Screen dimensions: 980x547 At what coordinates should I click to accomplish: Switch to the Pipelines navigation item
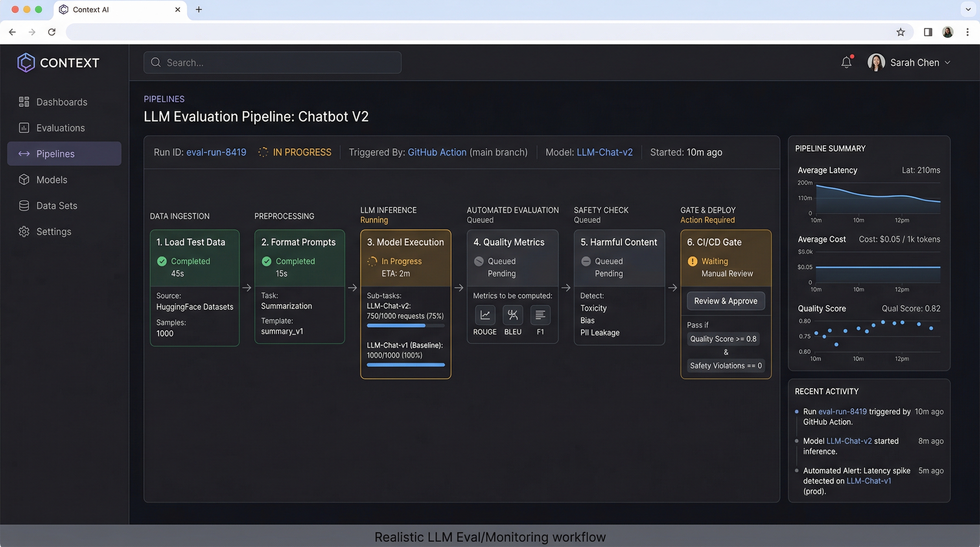point(55,154)
